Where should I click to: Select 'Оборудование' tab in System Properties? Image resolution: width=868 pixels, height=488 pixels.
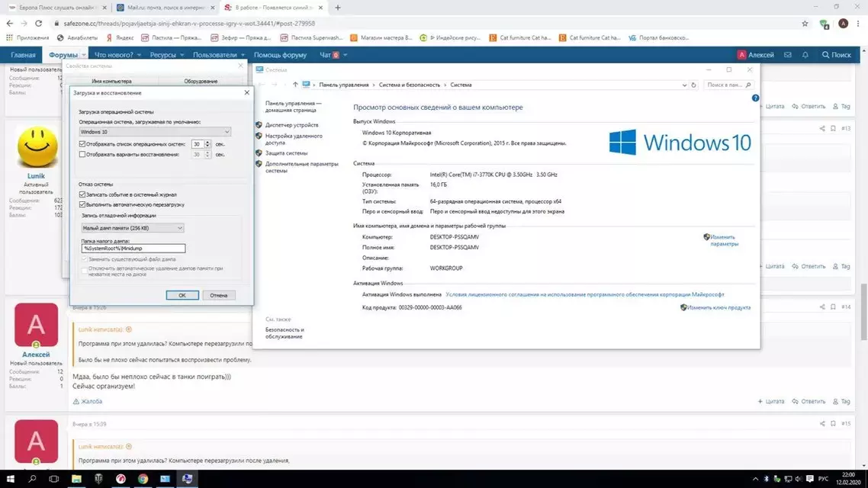tap(201, 82)
